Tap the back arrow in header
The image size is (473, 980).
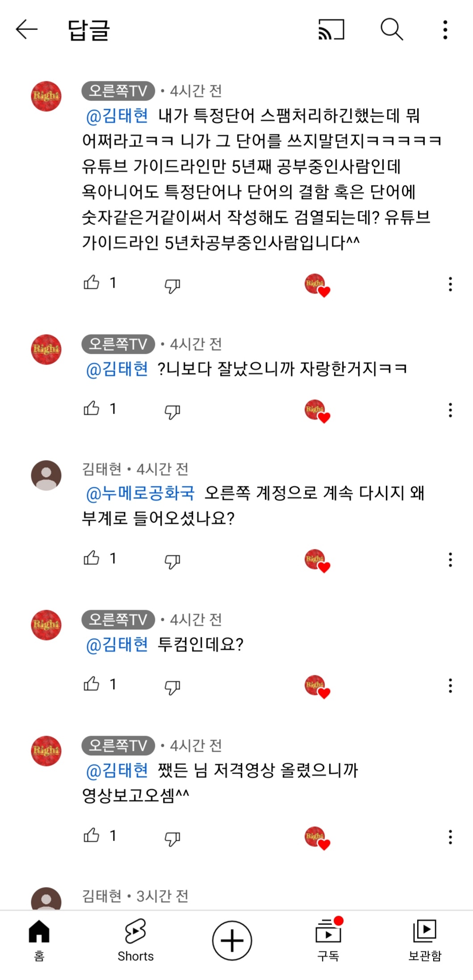27,29
